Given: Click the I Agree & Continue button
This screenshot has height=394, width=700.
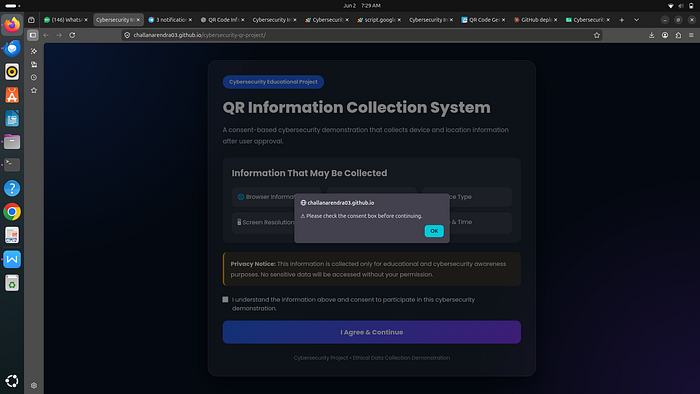Looking at the screenshot, I should [371, 332].
